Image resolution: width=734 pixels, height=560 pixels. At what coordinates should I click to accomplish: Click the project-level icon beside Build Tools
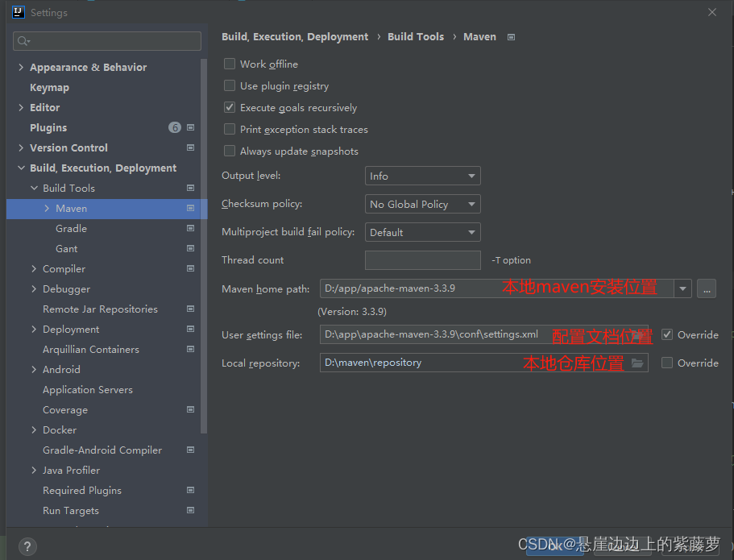pos(190,188)
